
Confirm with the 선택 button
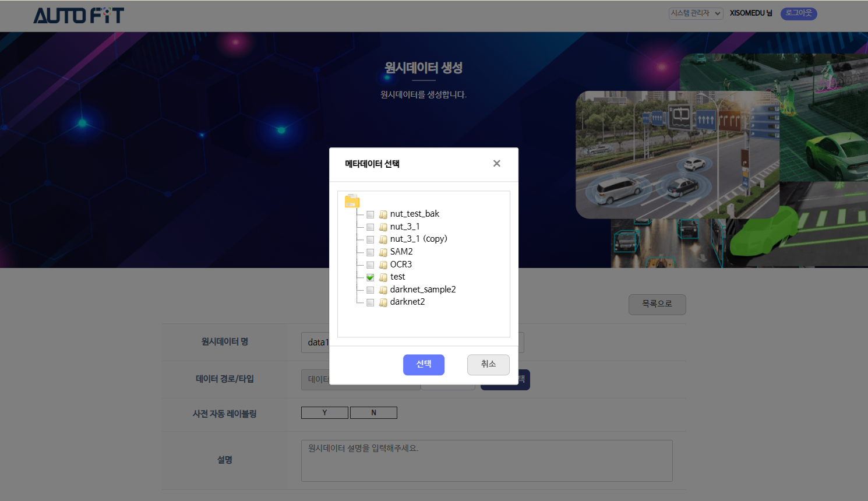424,365
